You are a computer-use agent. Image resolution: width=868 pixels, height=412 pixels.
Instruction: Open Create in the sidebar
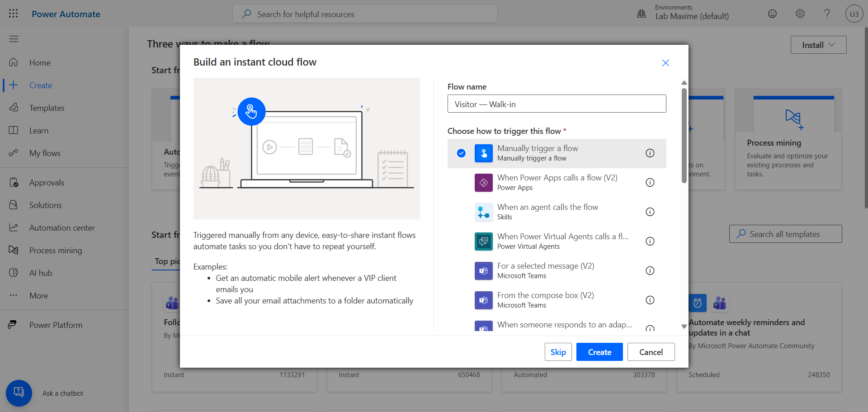click(64, 85)
